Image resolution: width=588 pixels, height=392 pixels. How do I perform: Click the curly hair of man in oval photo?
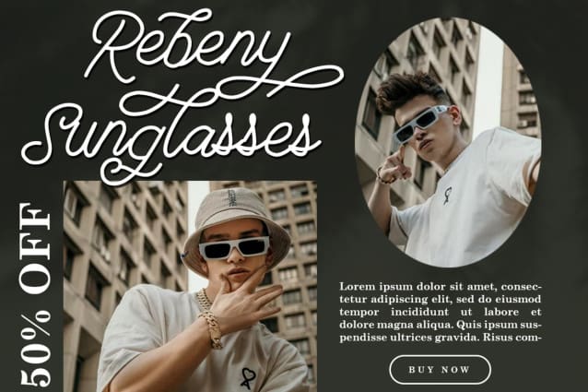(412, 89)
